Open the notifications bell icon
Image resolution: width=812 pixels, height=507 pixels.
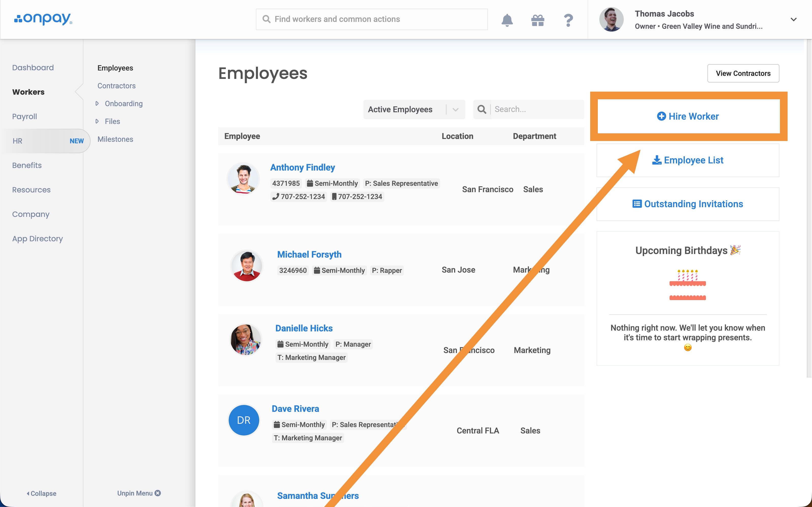[507, 20]
